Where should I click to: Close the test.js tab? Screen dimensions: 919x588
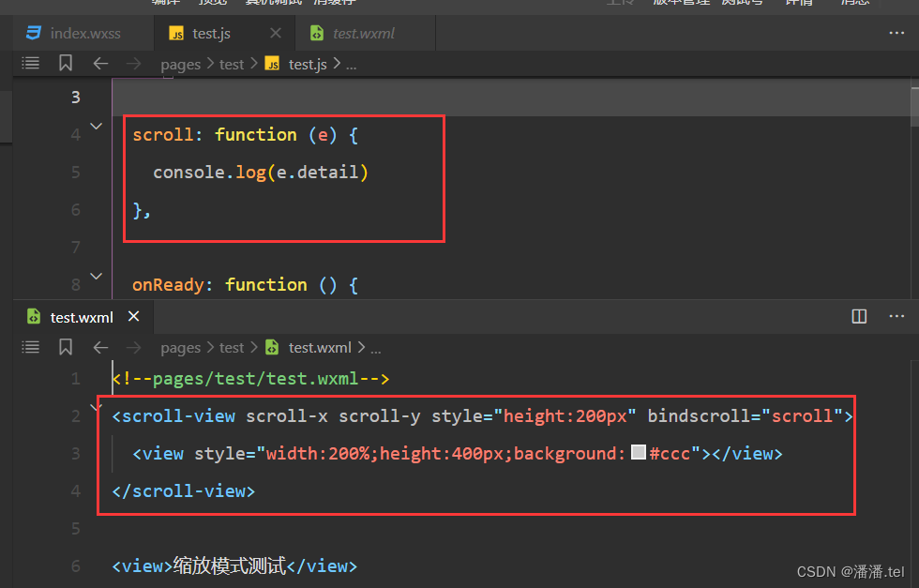(276, 34)
